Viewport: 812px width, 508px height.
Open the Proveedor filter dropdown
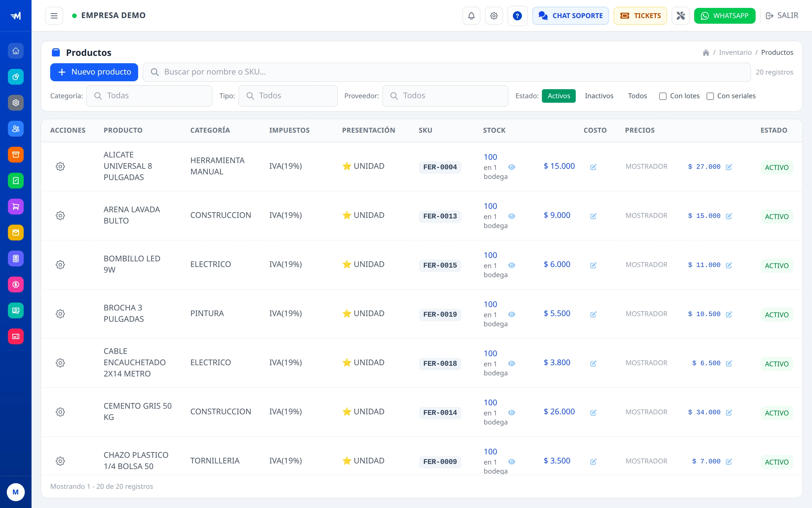pyautogui.click(x=445, y=96)
